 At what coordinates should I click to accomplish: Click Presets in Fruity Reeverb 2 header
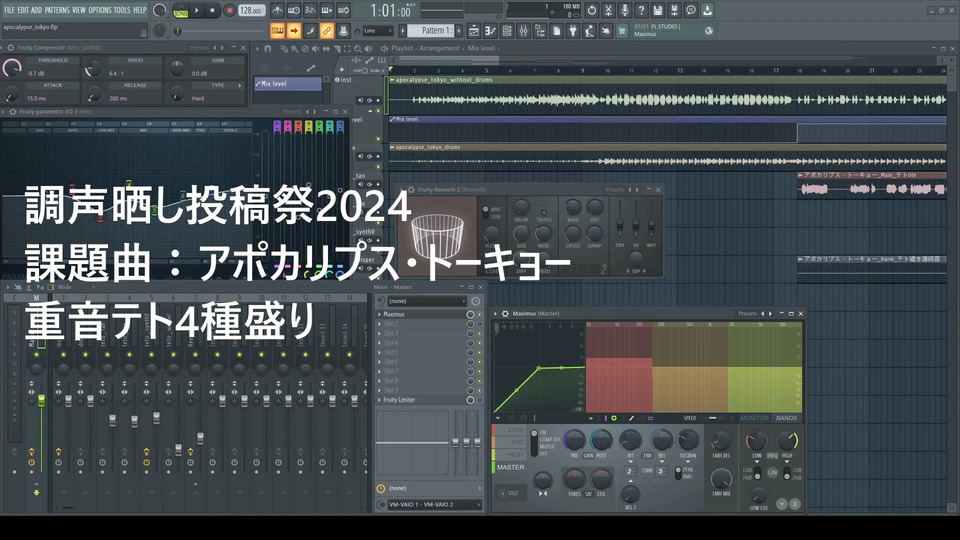[614, 190]
